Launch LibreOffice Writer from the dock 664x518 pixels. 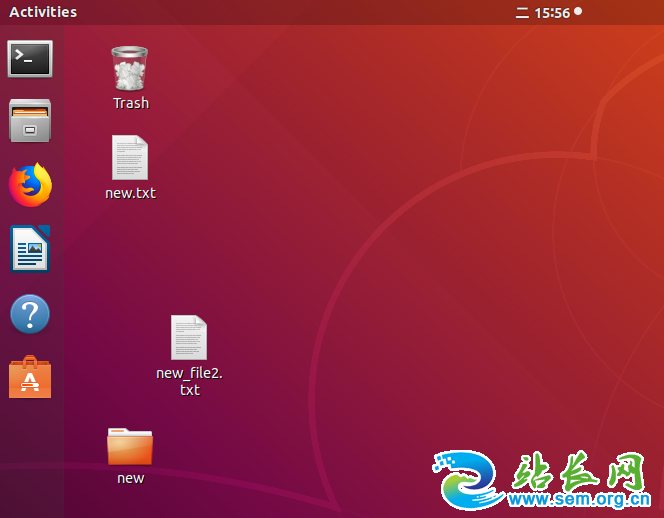(x=30, y=249)
